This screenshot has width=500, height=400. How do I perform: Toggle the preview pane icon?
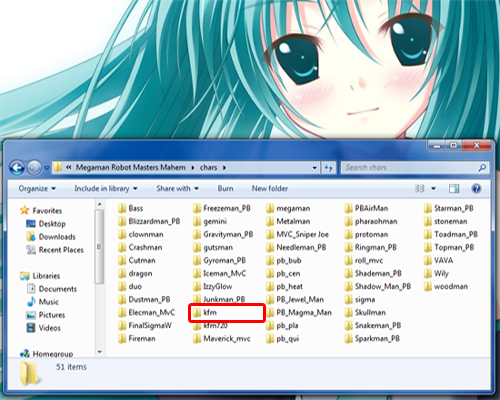coord(454,189)
